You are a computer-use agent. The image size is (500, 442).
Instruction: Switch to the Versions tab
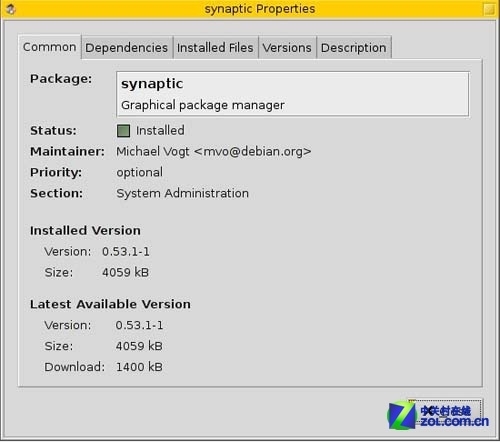tap(287, 48)
